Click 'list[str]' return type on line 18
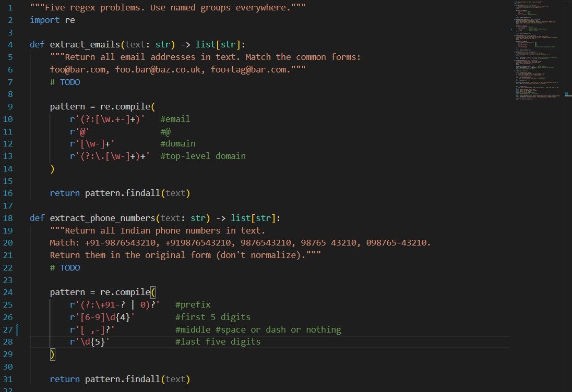 pos(253,218)
